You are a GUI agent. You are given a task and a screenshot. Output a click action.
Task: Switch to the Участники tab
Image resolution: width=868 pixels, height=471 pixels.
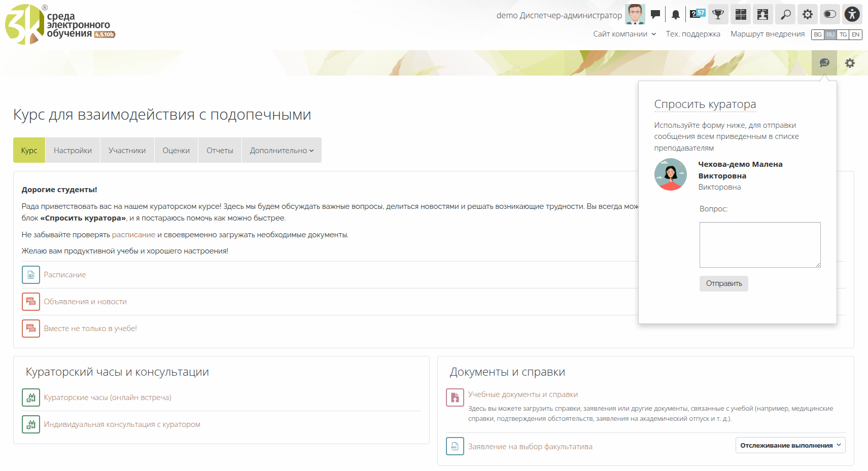pos(127,151)
